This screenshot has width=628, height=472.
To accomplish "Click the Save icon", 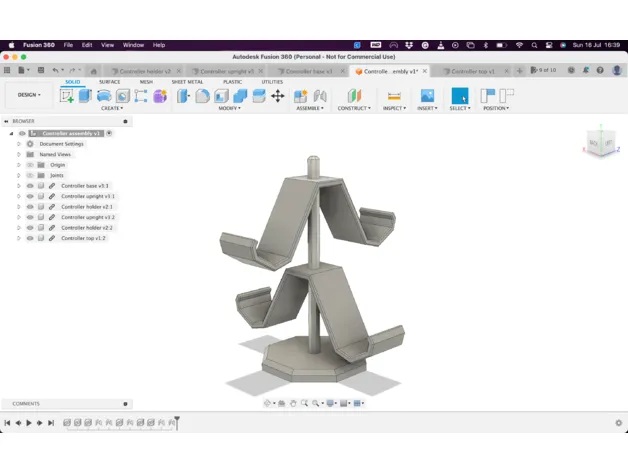I will point(41,71).
